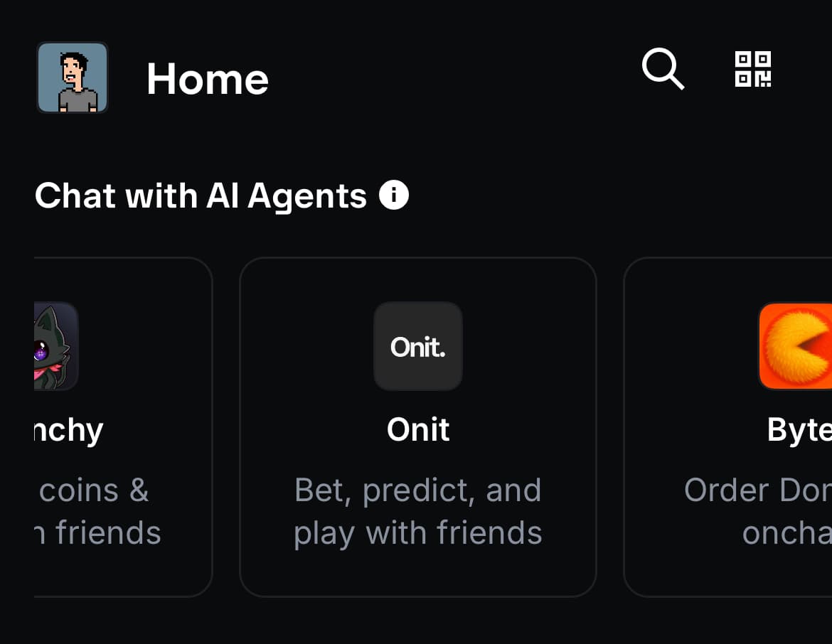Tap the orange Pac-Man Byte icon
832x644 pixels.
(x=796, y=346)
